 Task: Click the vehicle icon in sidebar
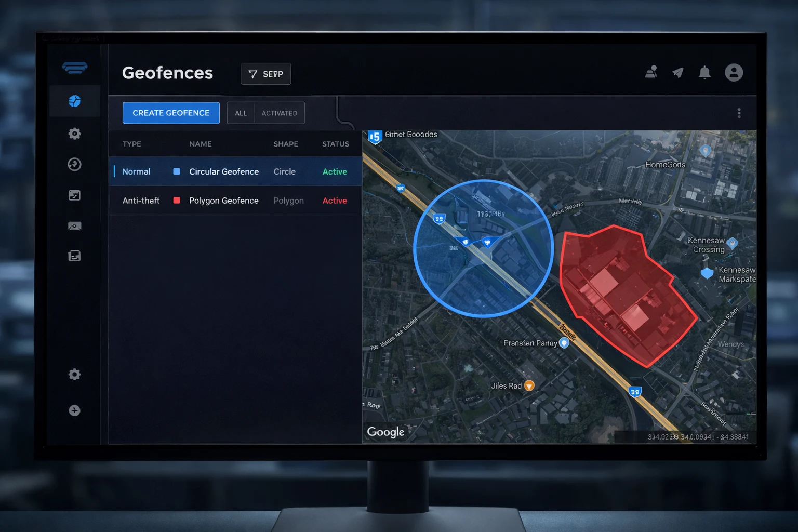[75, 226]
